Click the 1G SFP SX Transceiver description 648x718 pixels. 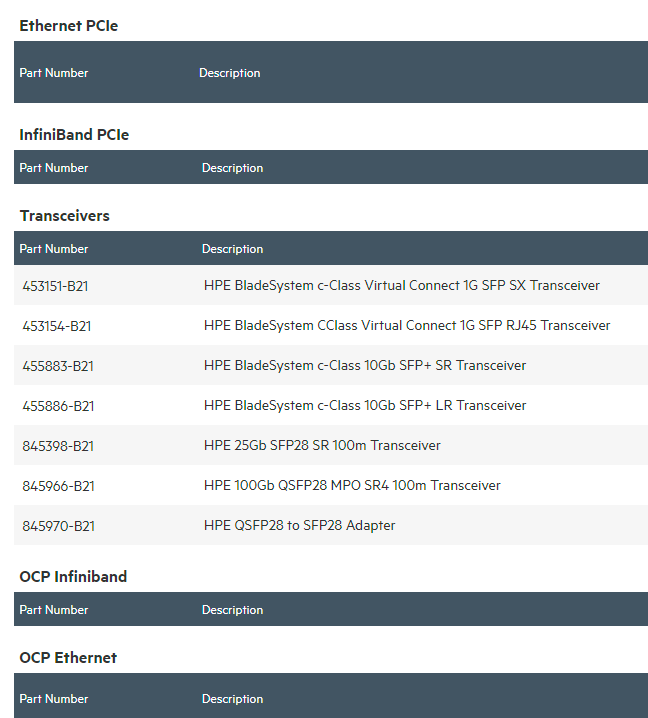click(402, 285)
